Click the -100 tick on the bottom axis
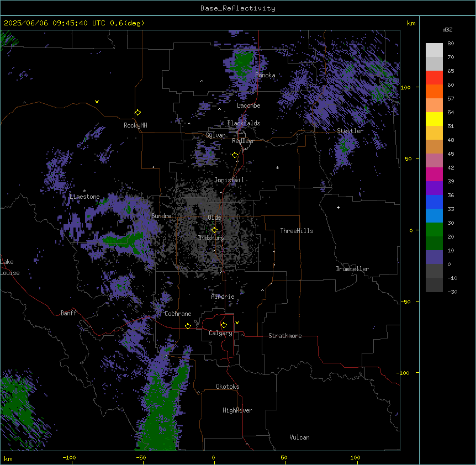Screen dimensions: 476x465 pyautogui.click(x=69, y=457)
